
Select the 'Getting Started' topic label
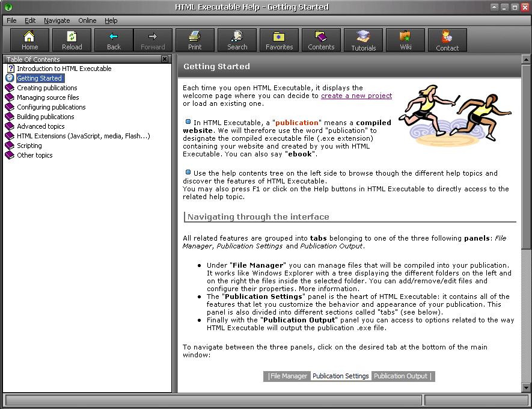click(x=39, y=78)
